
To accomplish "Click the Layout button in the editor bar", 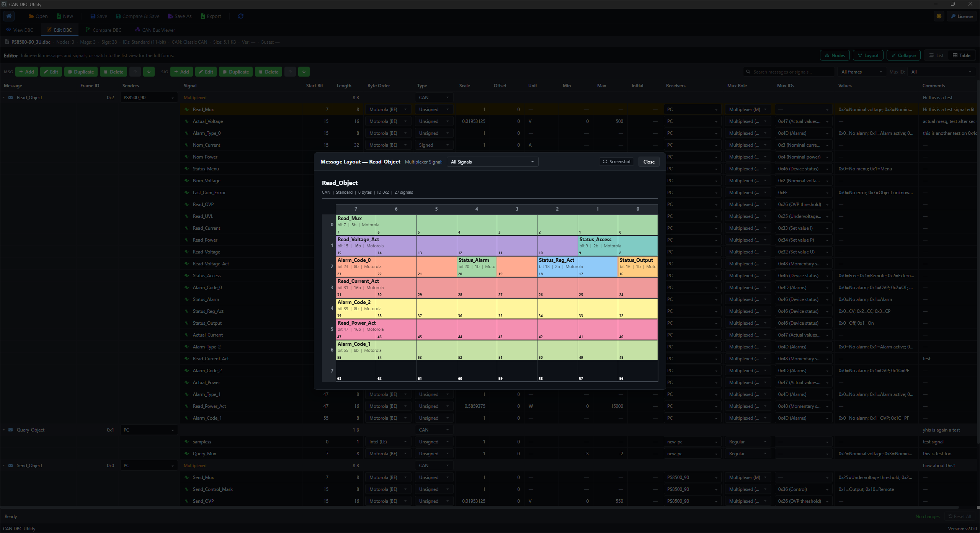I will [x=868, y=56].
